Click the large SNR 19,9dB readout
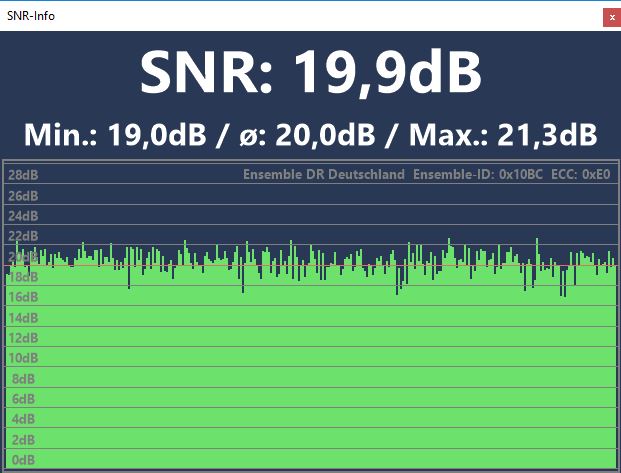Screen dimensions: 621x473 pos(310,71)
